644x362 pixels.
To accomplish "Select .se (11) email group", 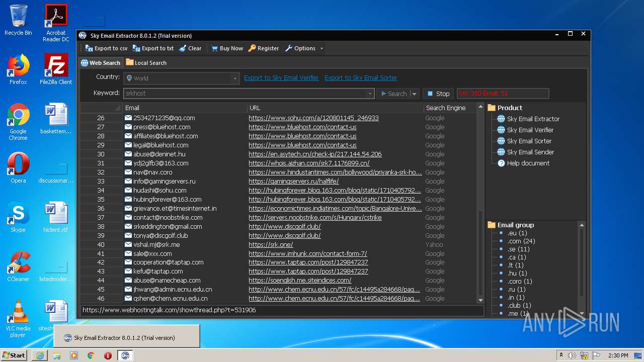I will (518, 249).
